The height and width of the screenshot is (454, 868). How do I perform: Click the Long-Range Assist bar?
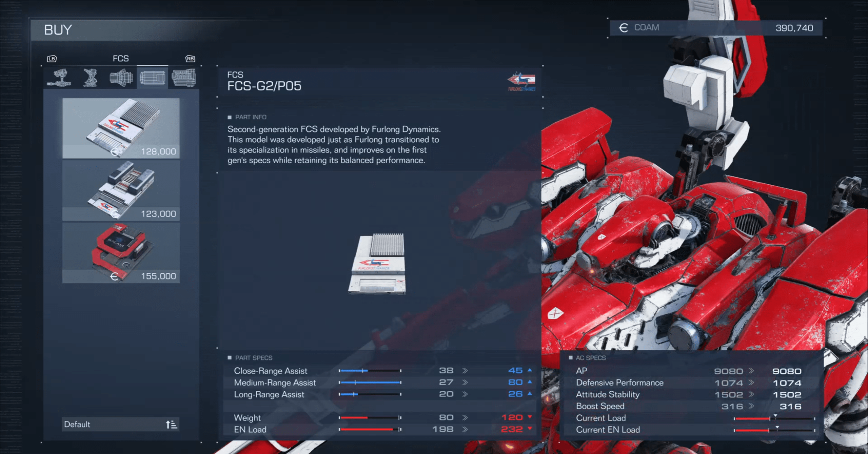[x=370, y=394]
